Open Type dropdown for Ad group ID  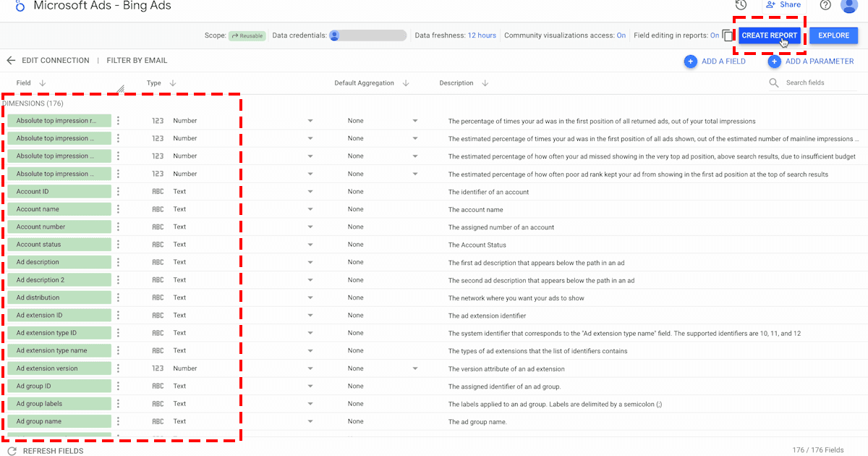(310, 386)
